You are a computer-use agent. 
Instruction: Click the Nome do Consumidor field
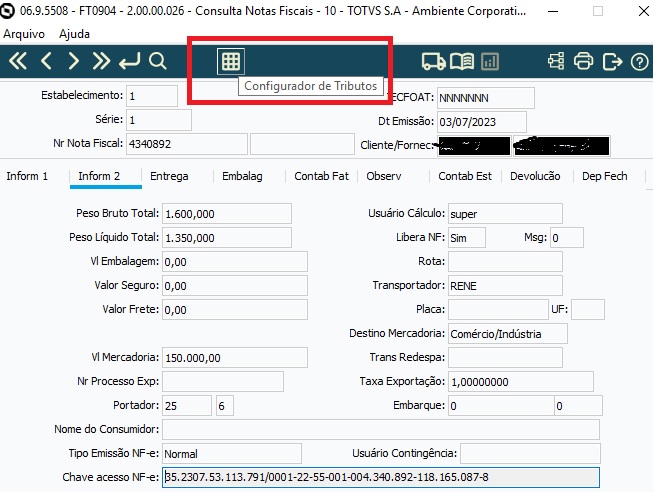[x=381, y=430]
